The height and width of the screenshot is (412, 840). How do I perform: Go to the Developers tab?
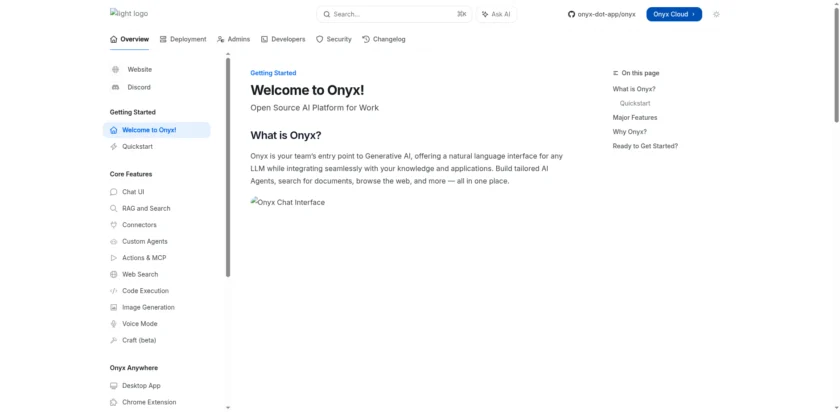[x=283, y=39]
